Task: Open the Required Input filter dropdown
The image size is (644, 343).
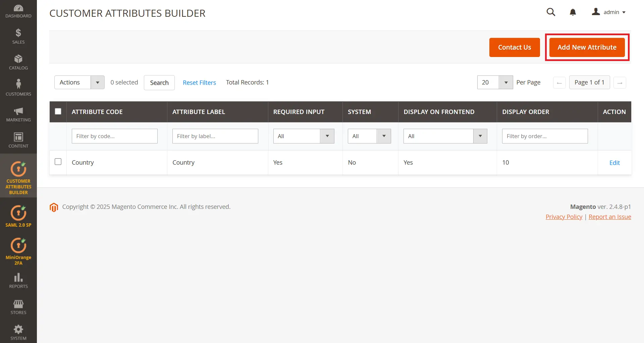Action: pos(327,136)
